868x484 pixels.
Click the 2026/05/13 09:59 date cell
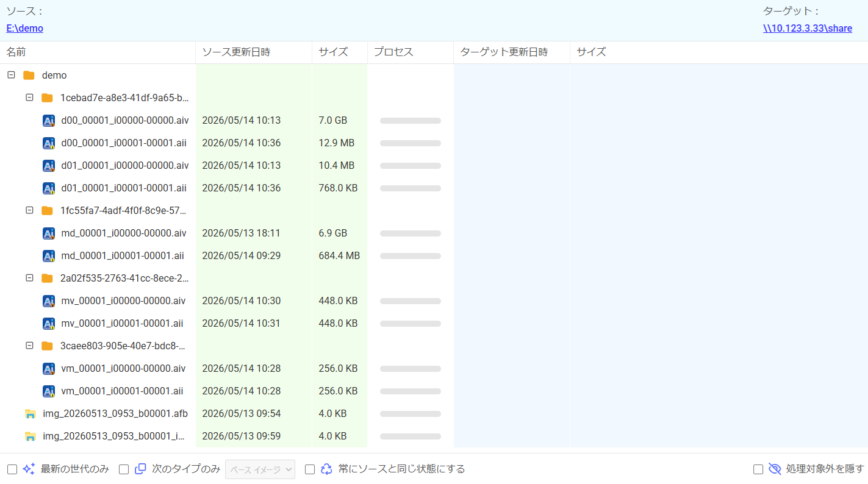point(242,436)
